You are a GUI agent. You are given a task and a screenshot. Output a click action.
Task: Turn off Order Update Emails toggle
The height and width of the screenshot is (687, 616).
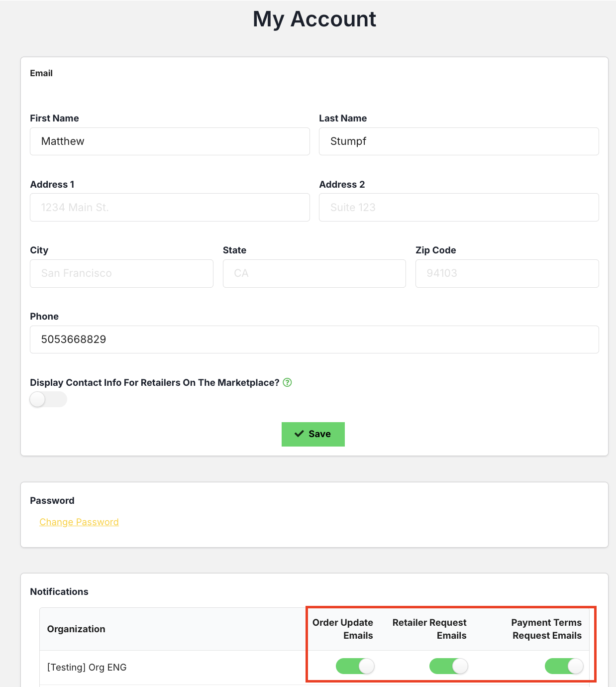coord(355,666)
